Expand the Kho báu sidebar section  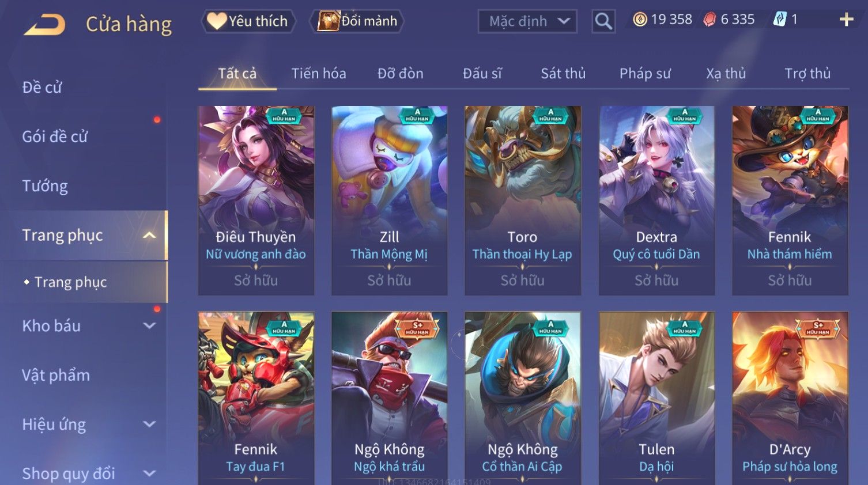pos(149,325)
